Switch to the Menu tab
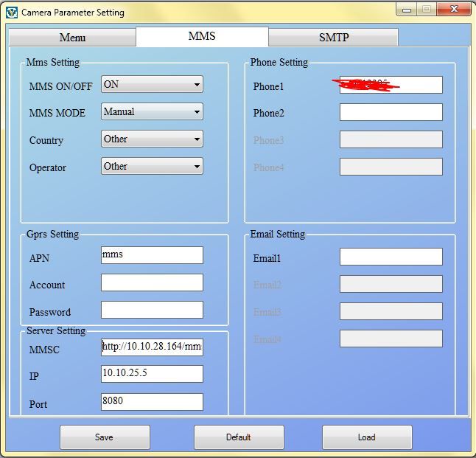The image size is (476, 458). click(x=72, y=38)
